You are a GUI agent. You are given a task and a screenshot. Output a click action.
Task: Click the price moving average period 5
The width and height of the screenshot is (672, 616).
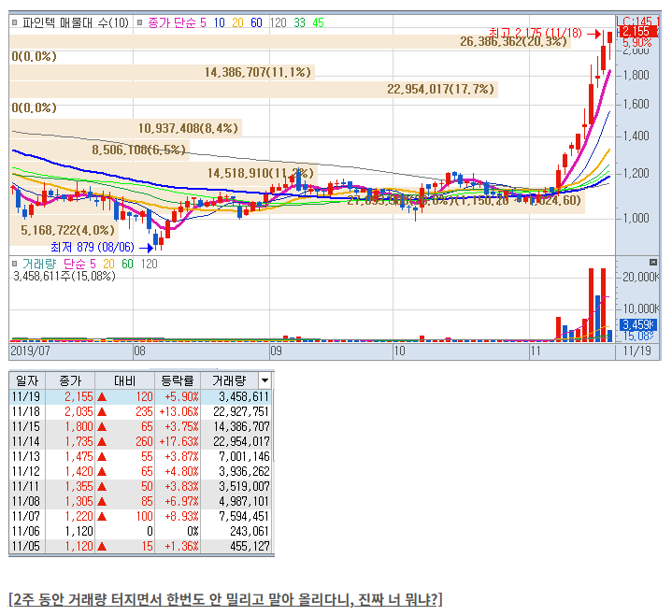pos(203,22)
